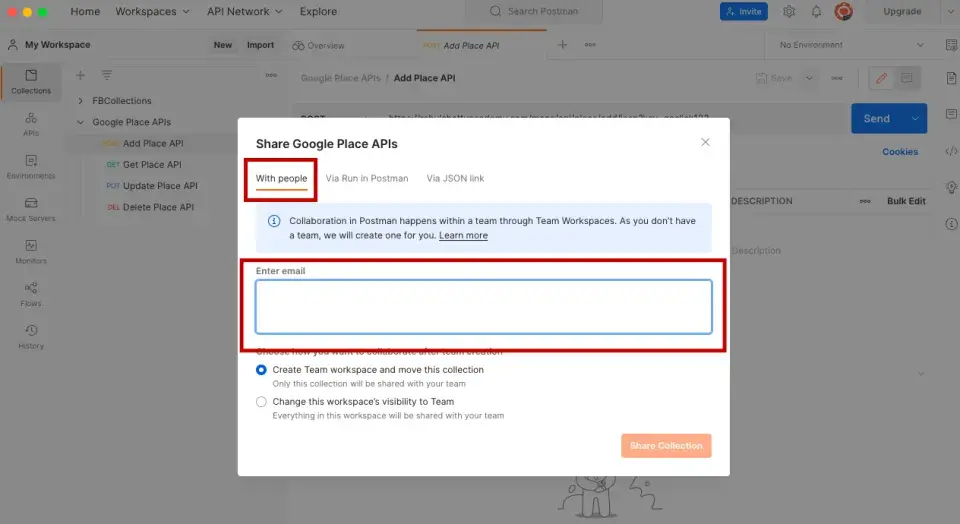Click the New button
The height and width of the screenshot is (524, 960).
point(223,45)
